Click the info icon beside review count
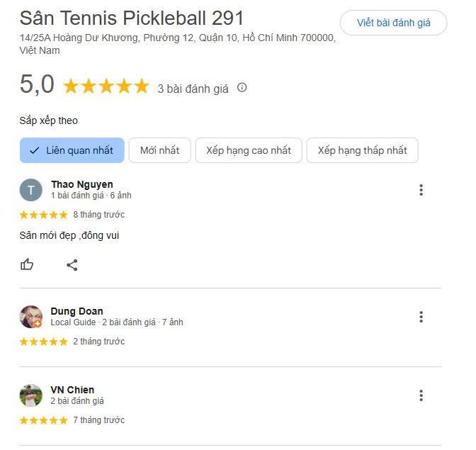 click(x=242, y=88)
